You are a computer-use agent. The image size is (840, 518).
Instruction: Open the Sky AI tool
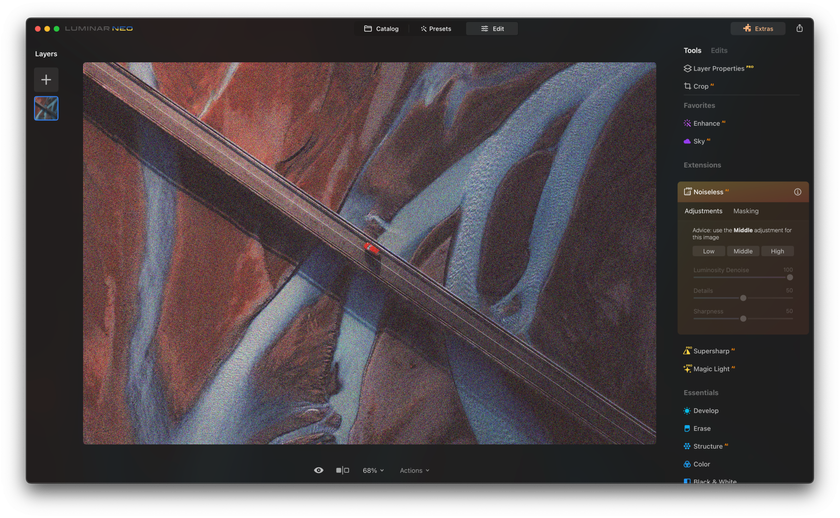(x=697, y=141)
